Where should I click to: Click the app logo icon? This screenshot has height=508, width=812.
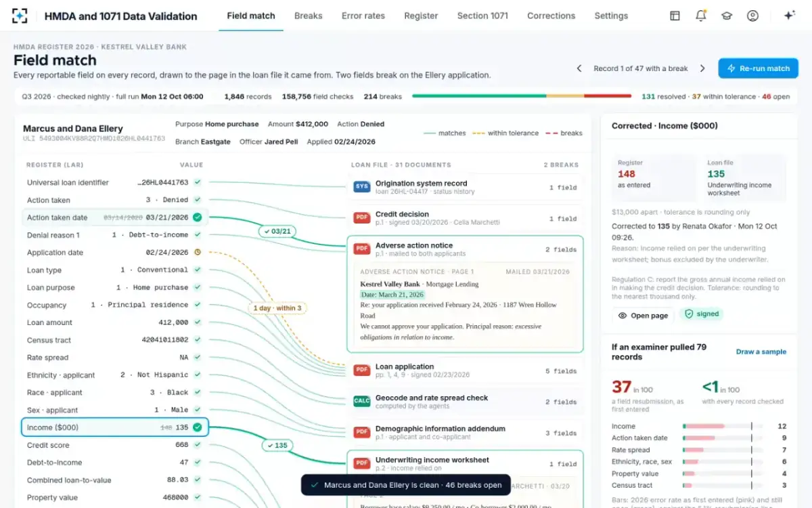tap(20, 16)
